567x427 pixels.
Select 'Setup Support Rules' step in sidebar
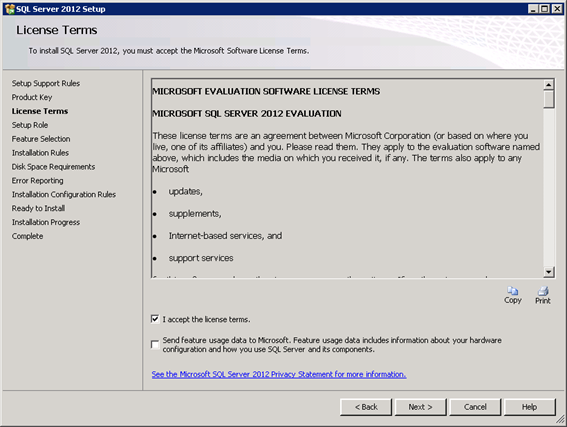pyautogui.click(x=46, y=84)
